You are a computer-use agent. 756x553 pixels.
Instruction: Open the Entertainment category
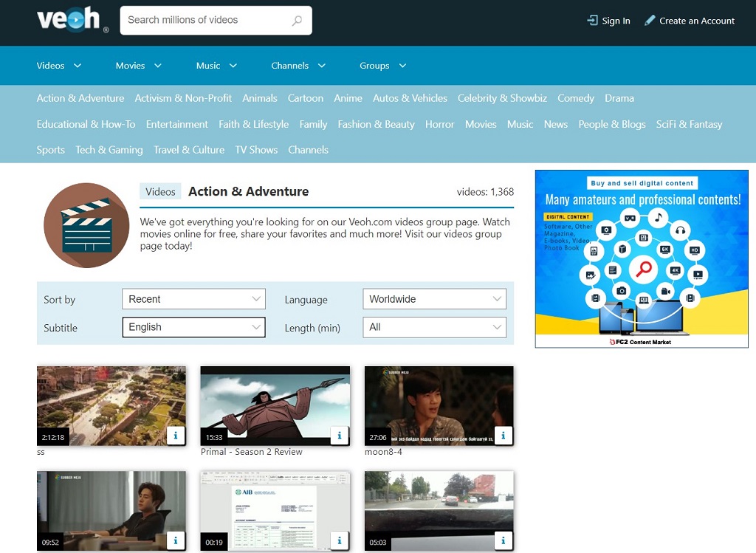click(x=177, y=124)
